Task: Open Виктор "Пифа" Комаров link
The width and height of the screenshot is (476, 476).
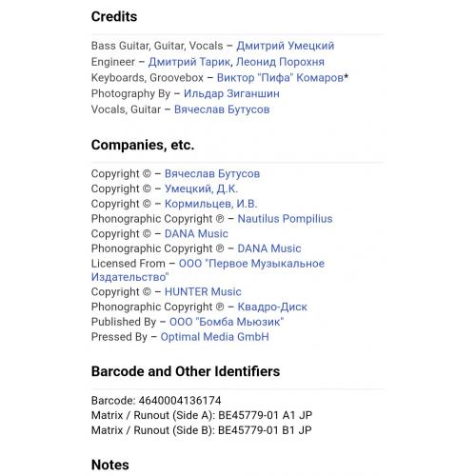Action: coord(280,78)
